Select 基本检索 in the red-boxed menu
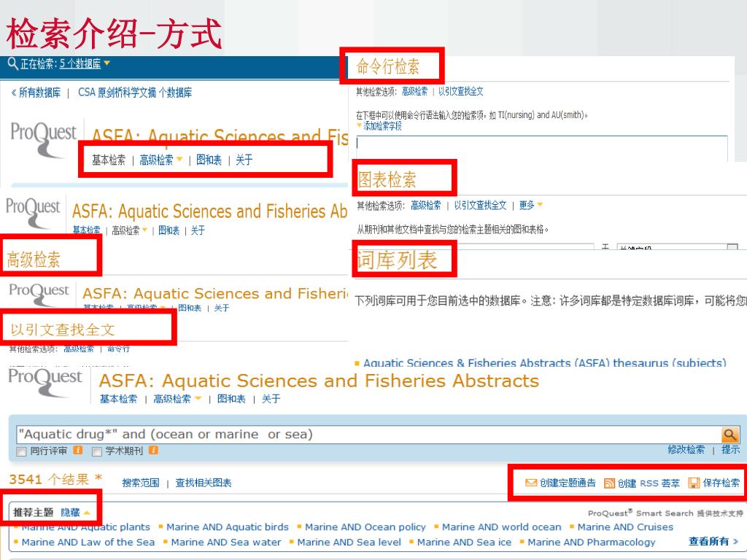 click(x=109, y=160)
